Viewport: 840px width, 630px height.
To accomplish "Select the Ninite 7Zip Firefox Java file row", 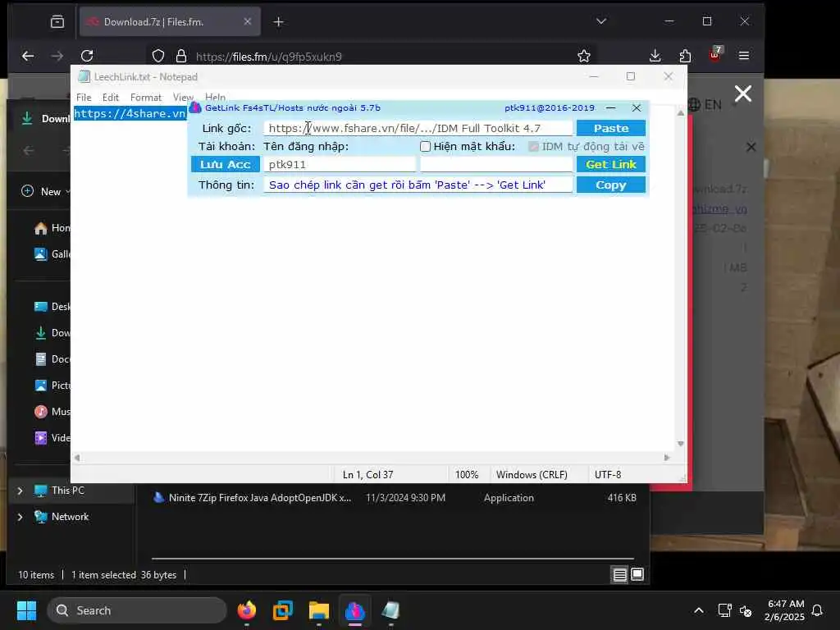I will 395,498.
